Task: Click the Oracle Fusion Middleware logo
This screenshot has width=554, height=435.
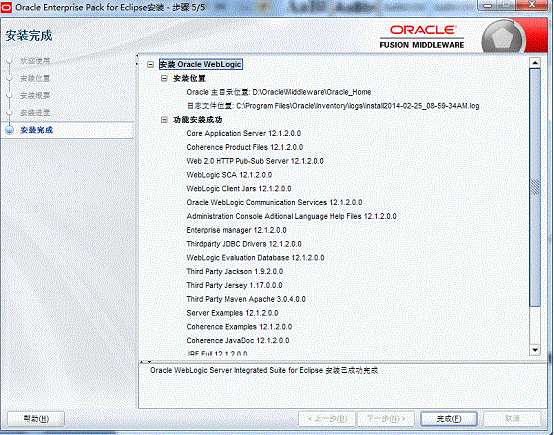Action: (x=422, y=37)
